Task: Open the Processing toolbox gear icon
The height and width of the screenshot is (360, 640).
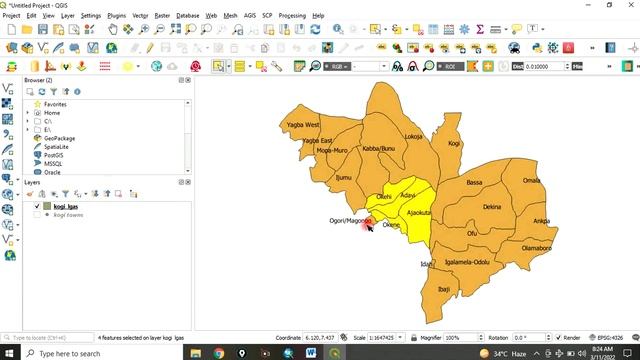Action: 464,29
